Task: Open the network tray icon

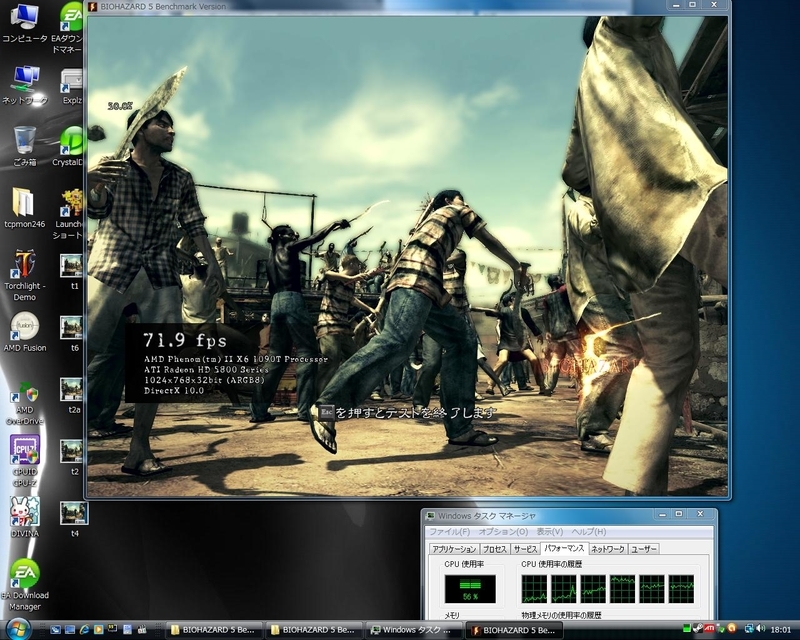Action: pyautogui.click(x=749, y=629)
